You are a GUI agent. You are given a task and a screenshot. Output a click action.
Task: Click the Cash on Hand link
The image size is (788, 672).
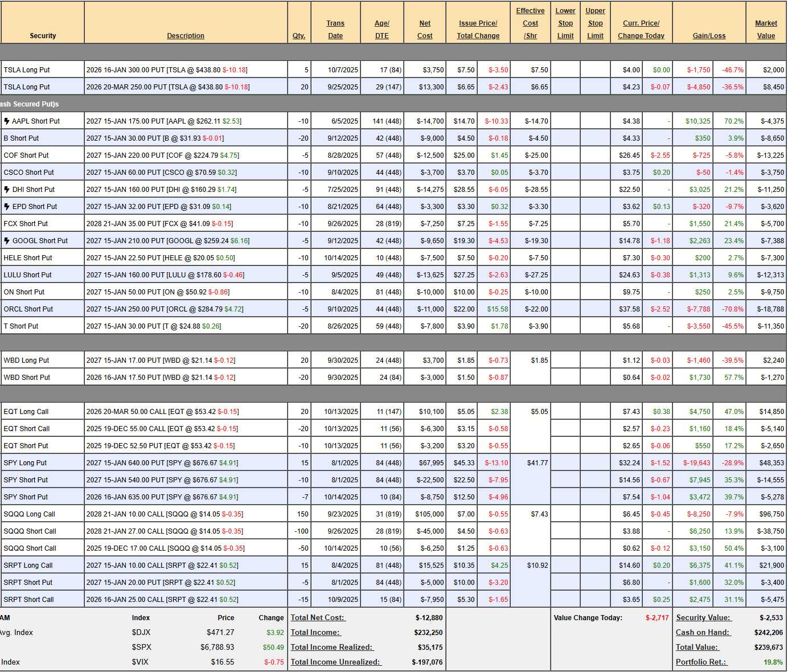point(702,633)
